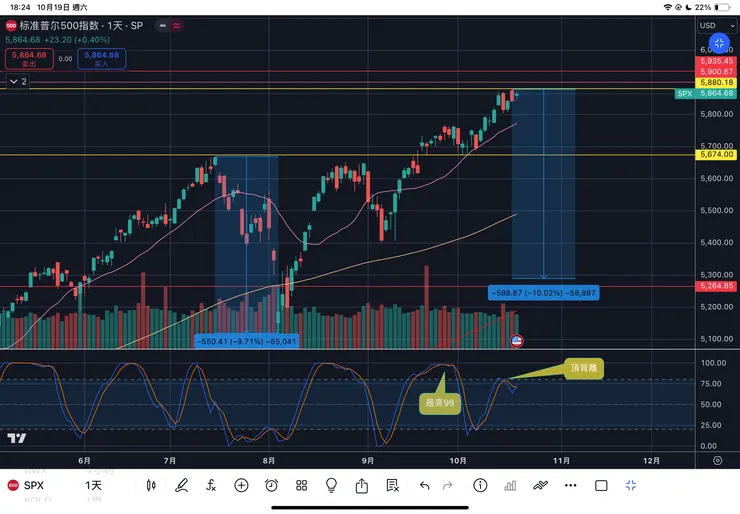Screen dimensions: 740x514
Task: Tap the 8月 label on time axis
Action: [x=269, y=461]
